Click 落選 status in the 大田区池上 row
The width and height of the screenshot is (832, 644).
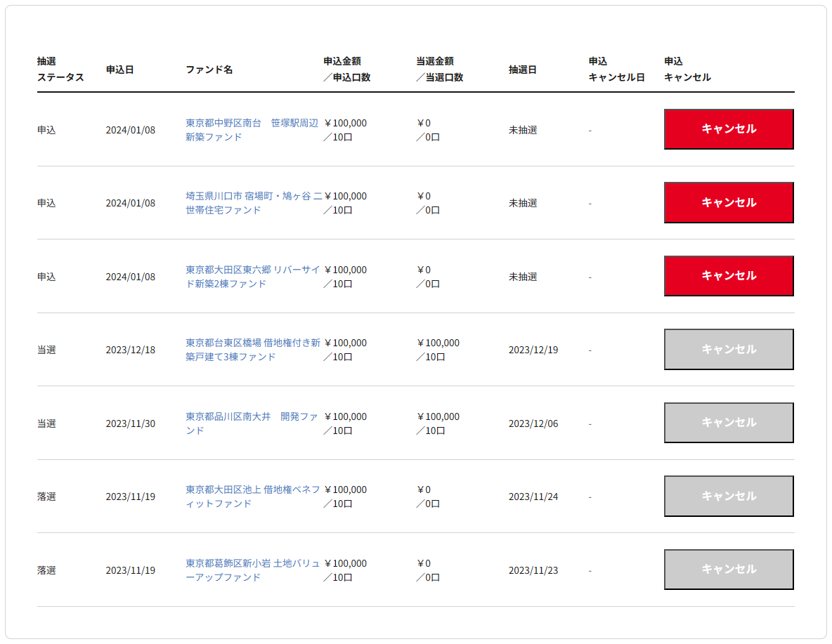46,497
